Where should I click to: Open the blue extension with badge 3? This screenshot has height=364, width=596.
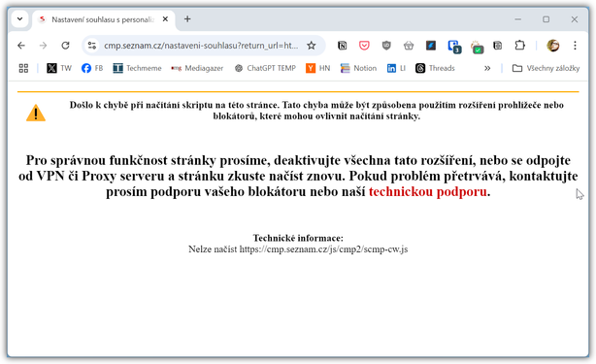454,47
